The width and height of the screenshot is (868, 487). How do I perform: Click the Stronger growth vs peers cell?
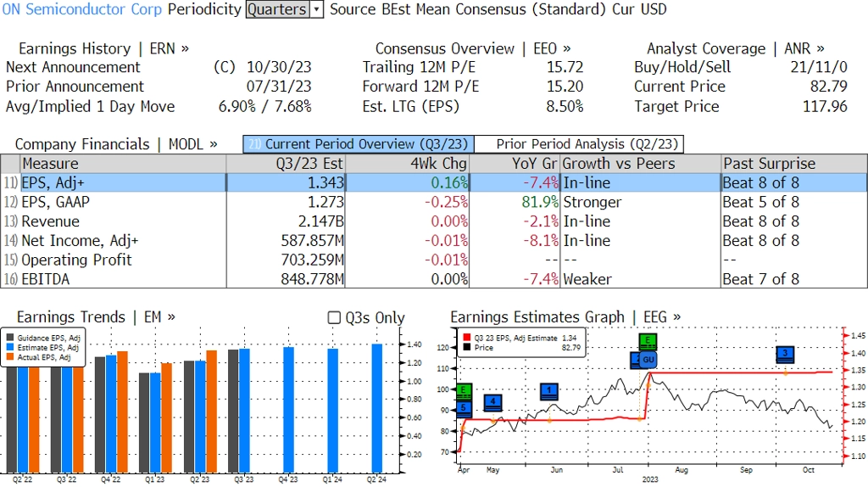[x=593, y=202]
